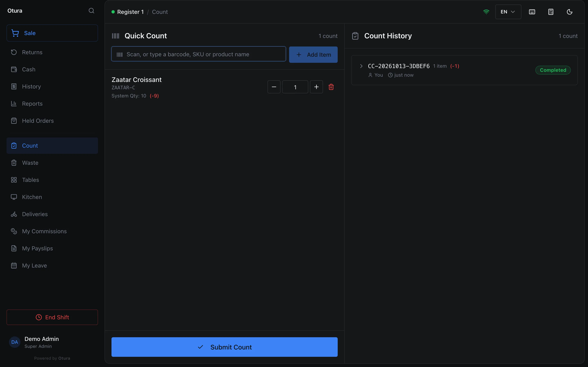Screen dimensions: 588x367
Task: Click the DA user avatar
Action: (14, 342)
